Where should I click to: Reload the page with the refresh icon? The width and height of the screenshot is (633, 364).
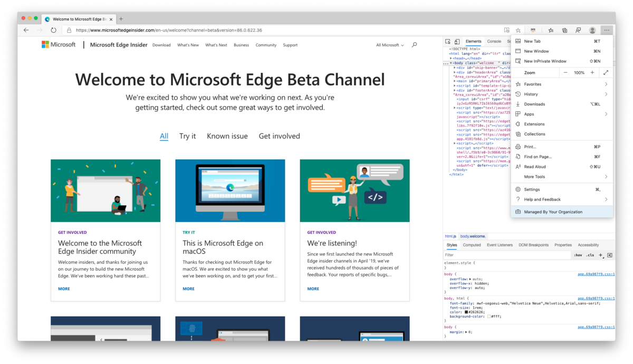coord(53,30)
